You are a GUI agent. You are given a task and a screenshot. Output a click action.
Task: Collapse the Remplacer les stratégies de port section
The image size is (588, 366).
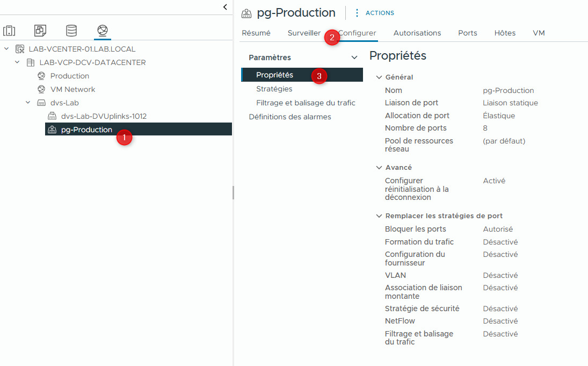click(379, 216)
